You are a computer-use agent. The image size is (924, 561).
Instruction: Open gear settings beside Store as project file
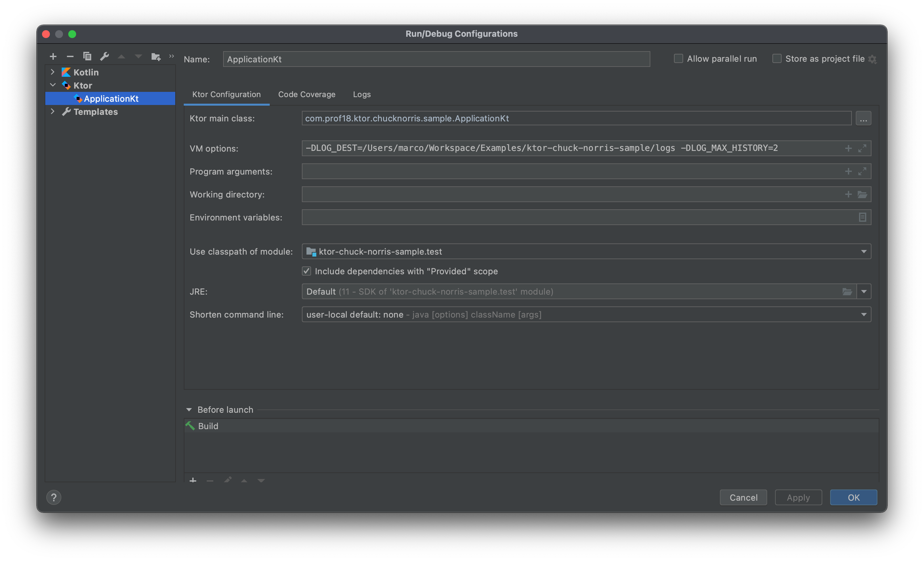pos(872,59)
